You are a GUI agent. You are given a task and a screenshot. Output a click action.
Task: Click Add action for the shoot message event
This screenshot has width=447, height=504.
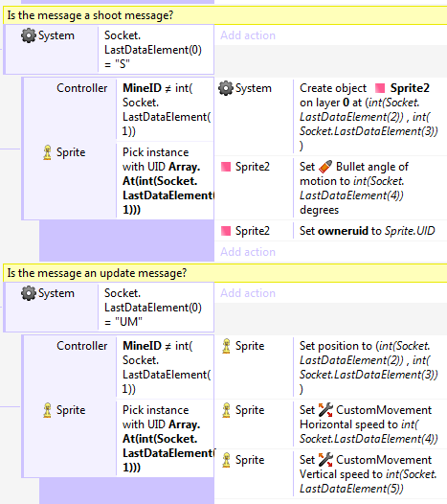click(x=248, y=35)
